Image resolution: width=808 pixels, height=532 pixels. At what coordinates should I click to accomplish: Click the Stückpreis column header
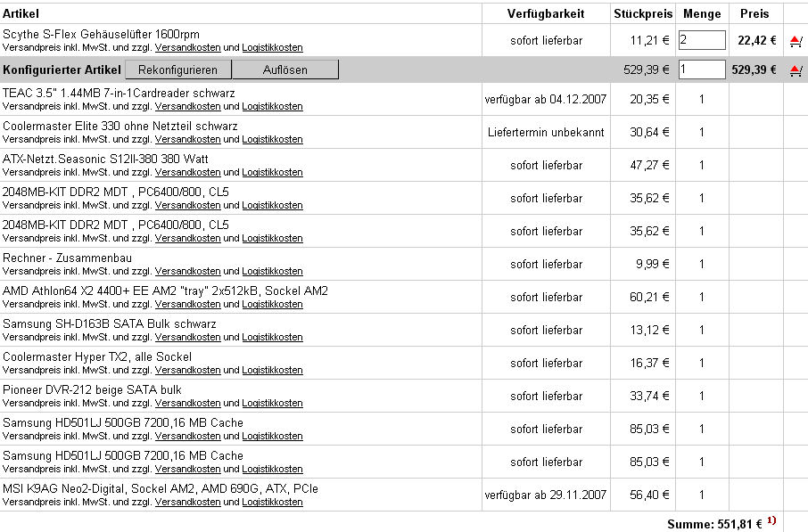tap(643, 14)
